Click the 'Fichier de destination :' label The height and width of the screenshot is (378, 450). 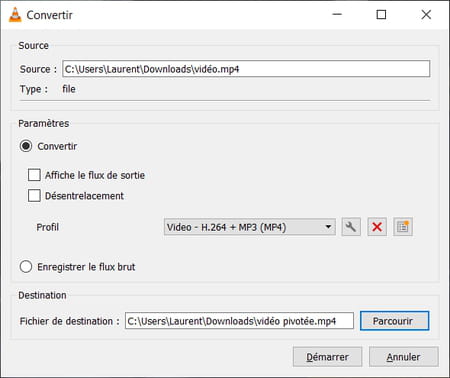(69, 321)
